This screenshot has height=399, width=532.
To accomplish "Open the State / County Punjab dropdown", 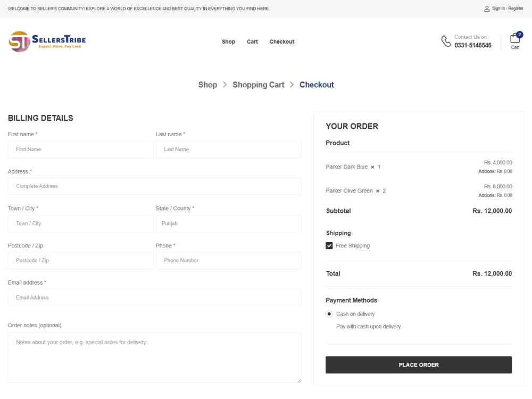I will [228, 223].
